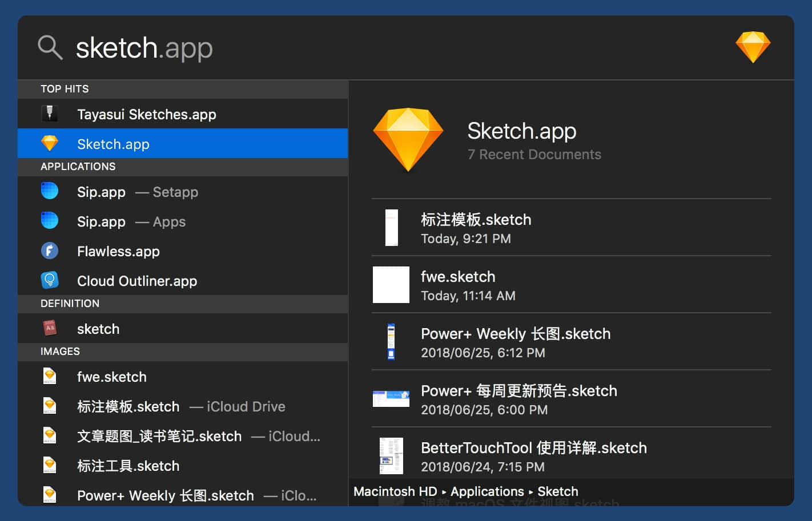Screen dimensions: 812x521
Task: Click the first Sip.app icon from Setapp
Action: [50, 191]
